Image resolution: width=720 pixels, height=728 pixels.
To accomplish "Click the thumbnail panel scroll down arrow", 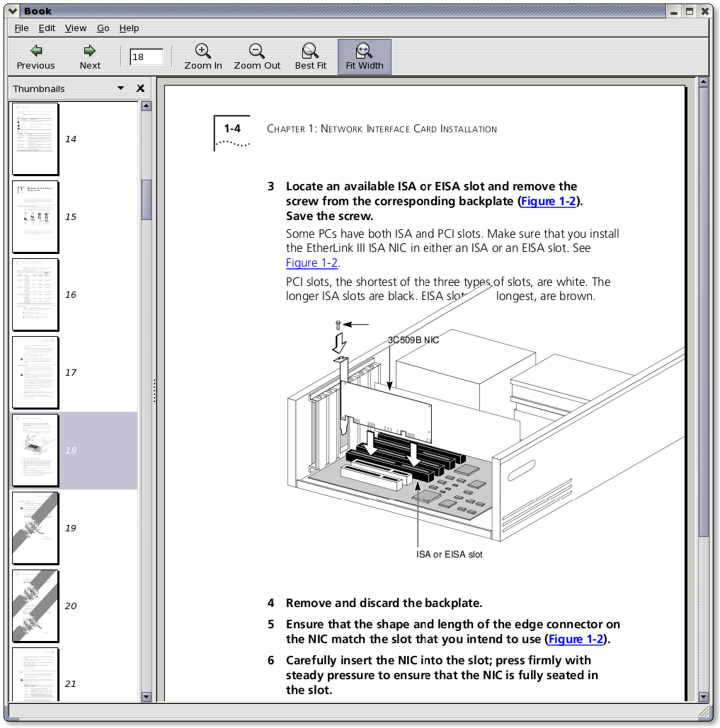I will pyautogui.click(x=147, y=696).
